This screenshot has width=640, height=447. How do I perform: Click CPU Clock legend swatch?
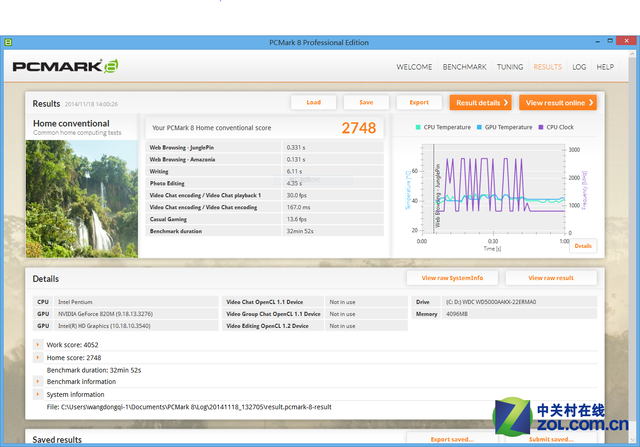point(541,127)
